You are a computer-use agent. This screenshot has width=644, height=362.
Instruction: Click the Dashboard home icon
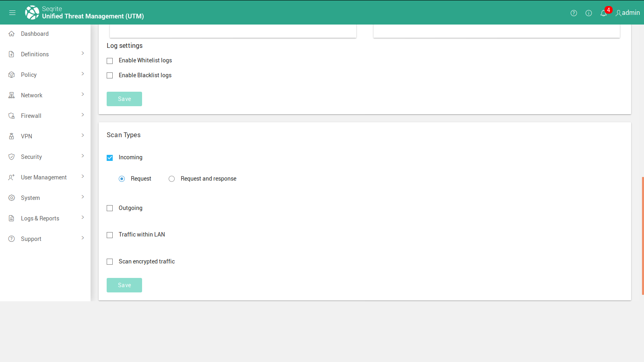[x=12, y=34]
